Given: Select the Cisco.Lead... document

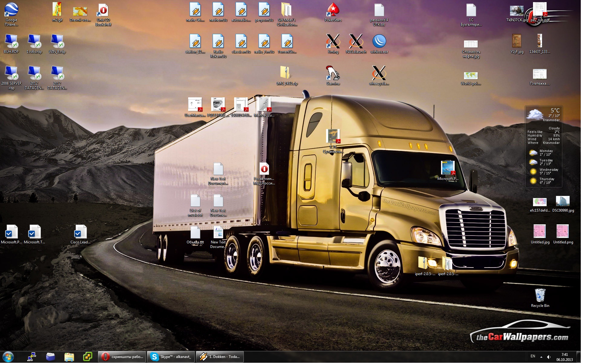Looking at the screenshot, I should 80,234.
